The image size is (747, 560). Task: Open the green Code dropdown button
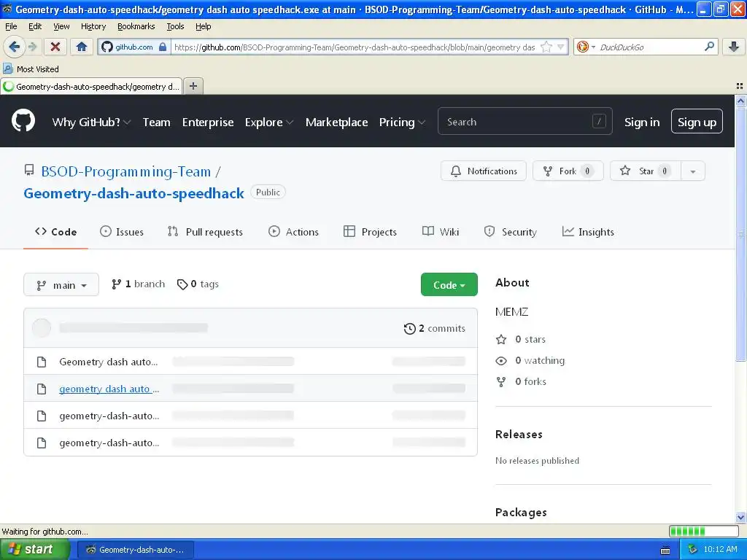[449, 285]
